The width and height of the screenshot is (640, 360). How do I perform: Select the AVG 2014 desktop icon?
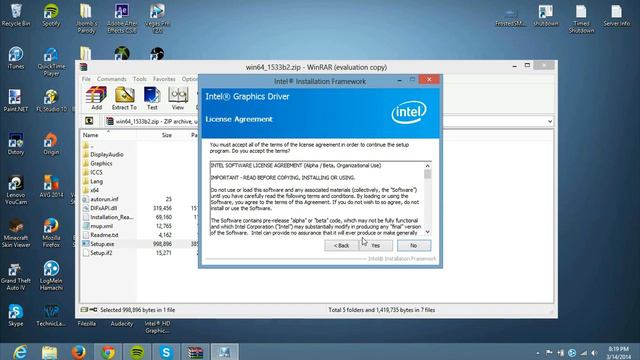click(x=51, y=187)
